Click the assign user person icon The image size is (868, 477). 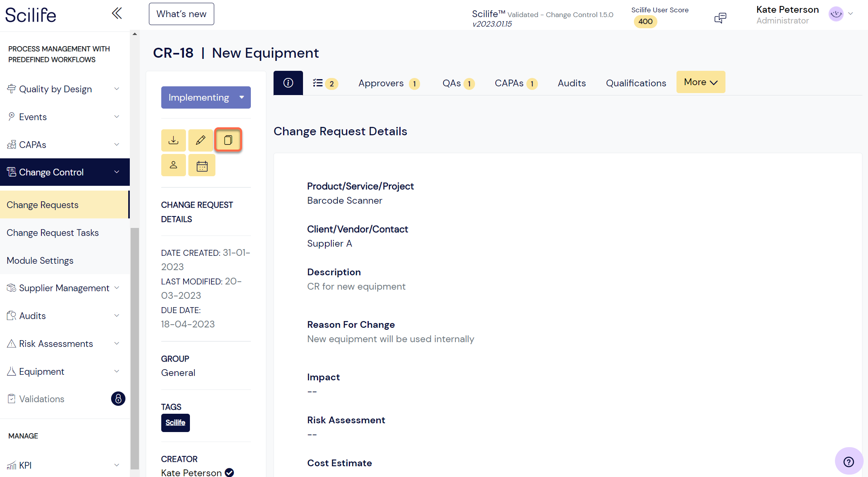[173, 165]
